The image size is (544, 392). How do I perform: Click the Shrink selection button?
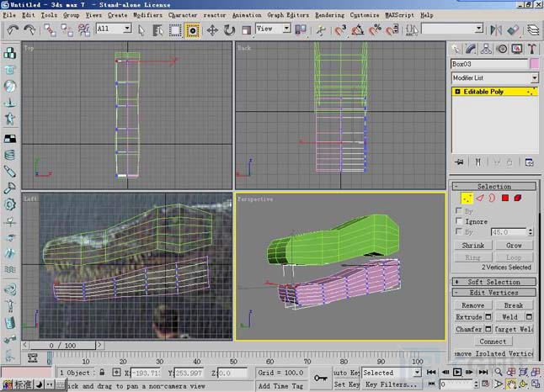[473, 246]
